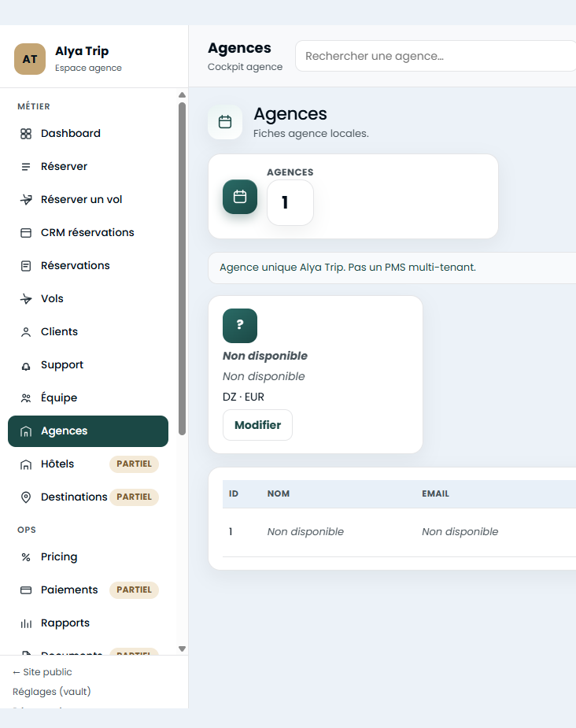This screenshot has width=576, height=728.
Task: Click the DZ · EUR text
Action: (243, 397)
